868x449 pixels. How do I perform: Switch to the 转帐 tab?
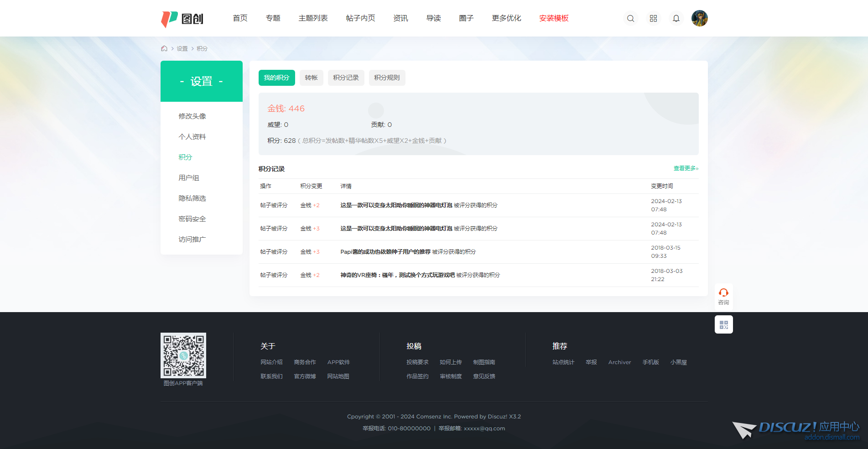pyautogui.click(x=311, y=78)
